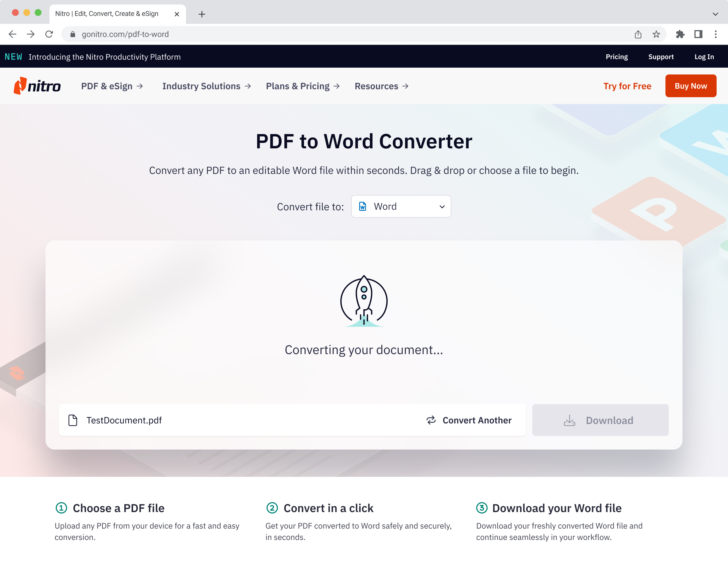Viewport: 728px width, 582px height.
Task: Open Chrome three-dot menu
Action: 715,34
